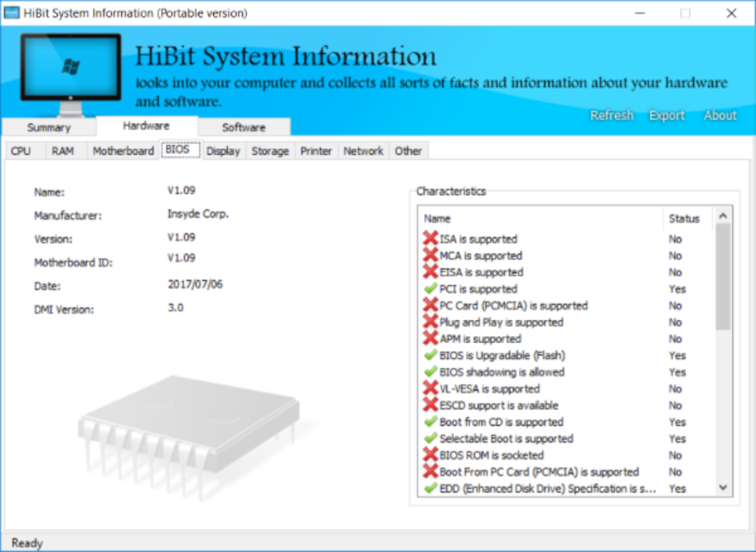756x552 pixels.
Task: Go to the Motherboard sub-tab
Action: click(x=123, y=151)
